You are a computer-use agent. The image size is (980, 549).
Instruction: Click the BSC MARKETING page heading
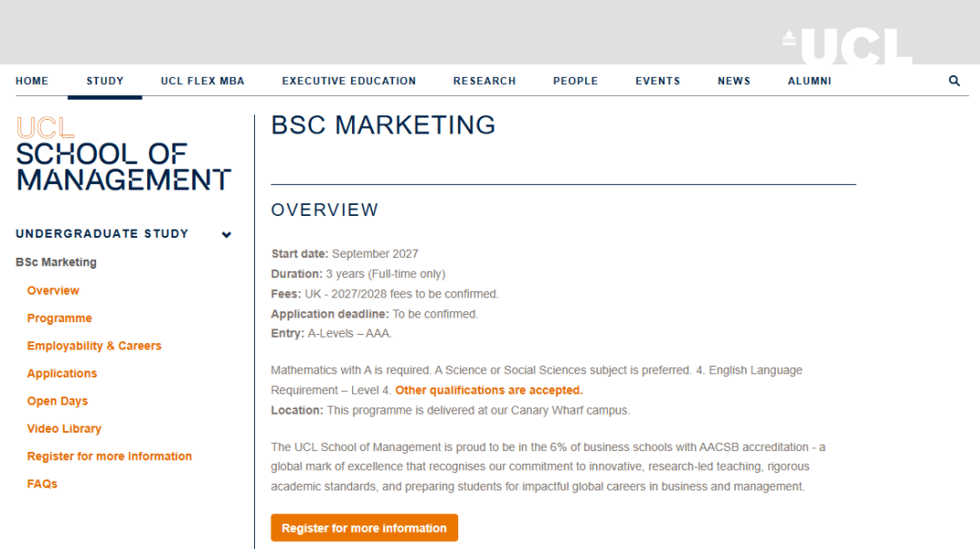(383, 125)
